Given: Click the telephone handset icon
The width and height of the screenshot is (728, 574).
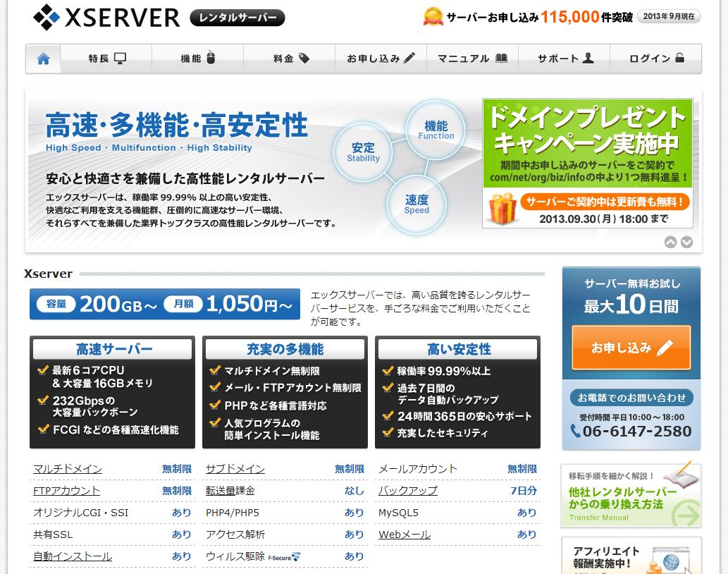Looking at the screenshot, I should pos(575,431).
